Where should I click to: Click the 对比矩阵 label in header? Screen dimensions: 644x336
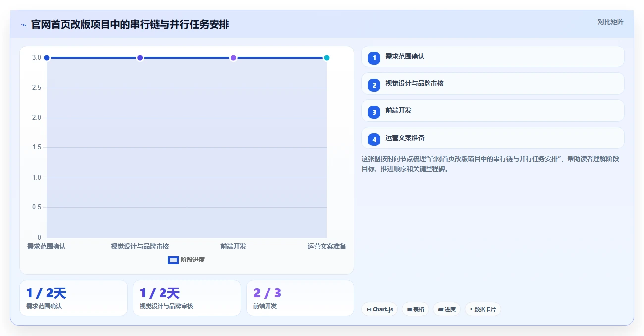click(610, 22)
